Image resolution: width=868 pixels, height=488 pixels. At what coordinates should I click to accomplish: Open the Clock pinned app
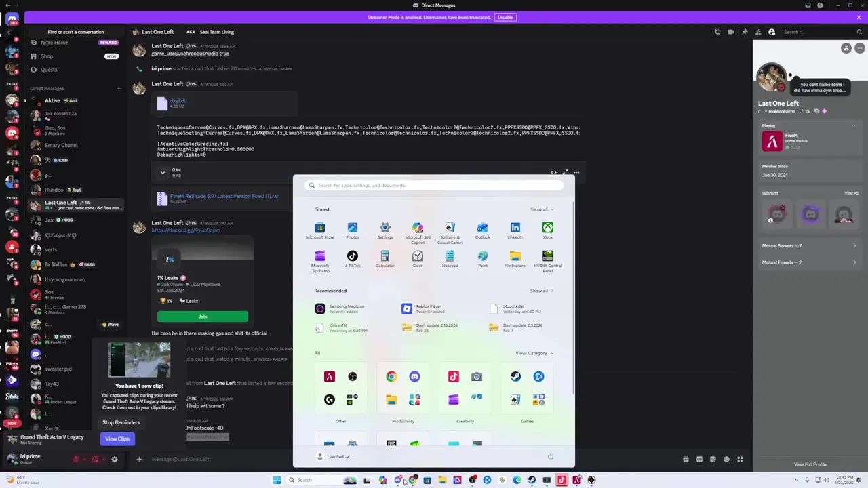(x=417, y=259)
